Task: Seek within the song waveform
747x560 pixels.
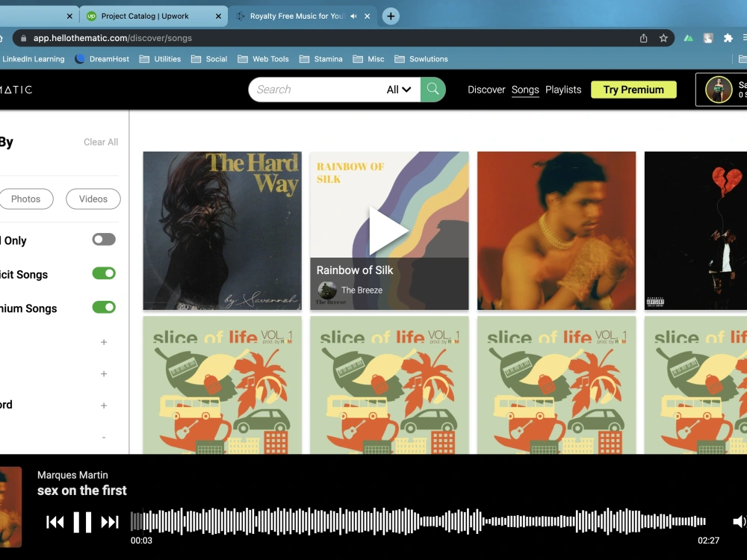Action: tap(418, 521)
